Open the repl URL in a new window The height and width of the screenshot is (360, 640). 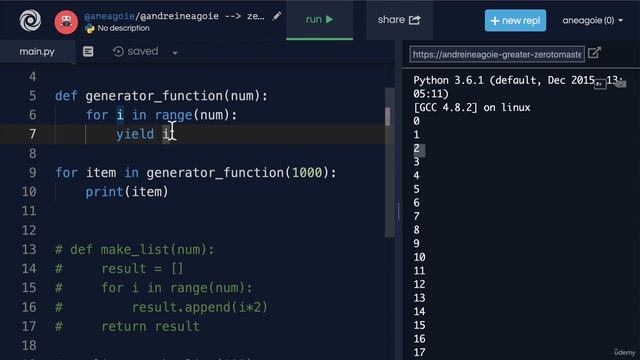(x=594, y=53)
